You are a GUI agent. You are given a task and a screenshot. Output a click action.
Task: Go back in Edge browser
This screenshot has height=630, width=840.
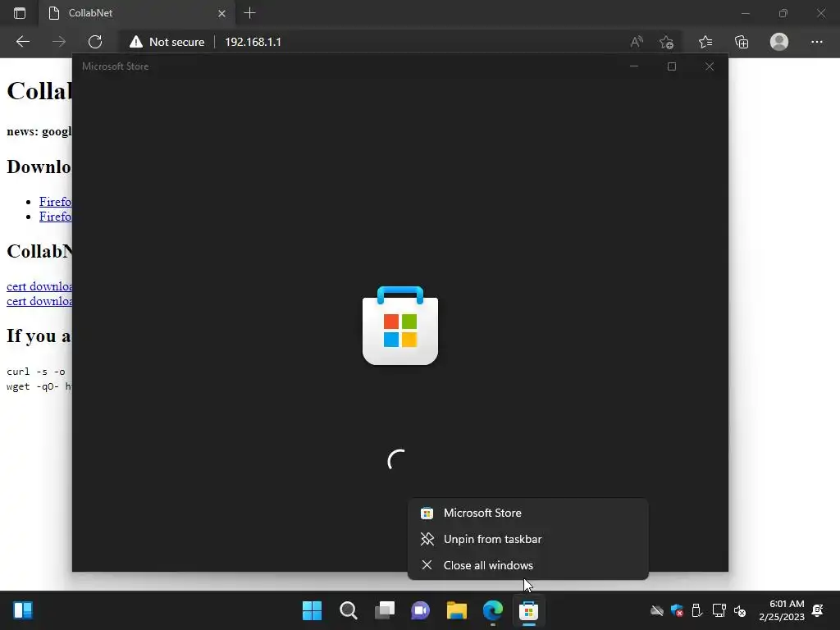point(23,42)
